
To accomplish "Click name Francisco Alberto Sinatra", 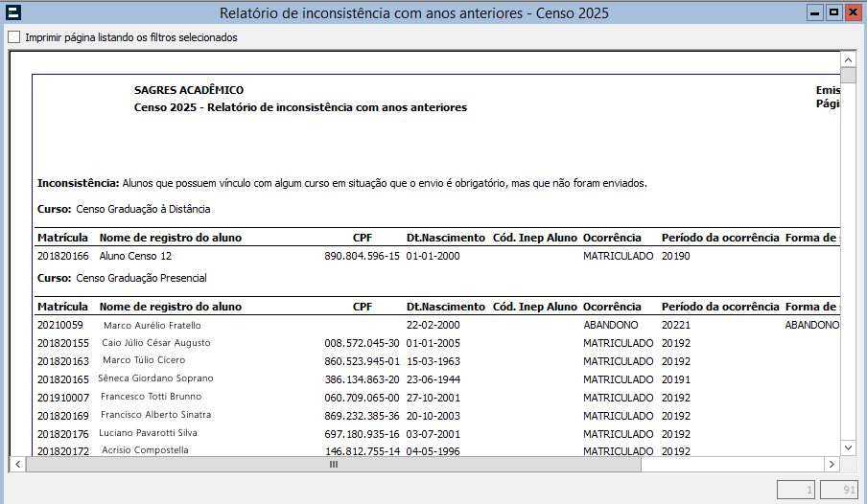I will (156, 415).
